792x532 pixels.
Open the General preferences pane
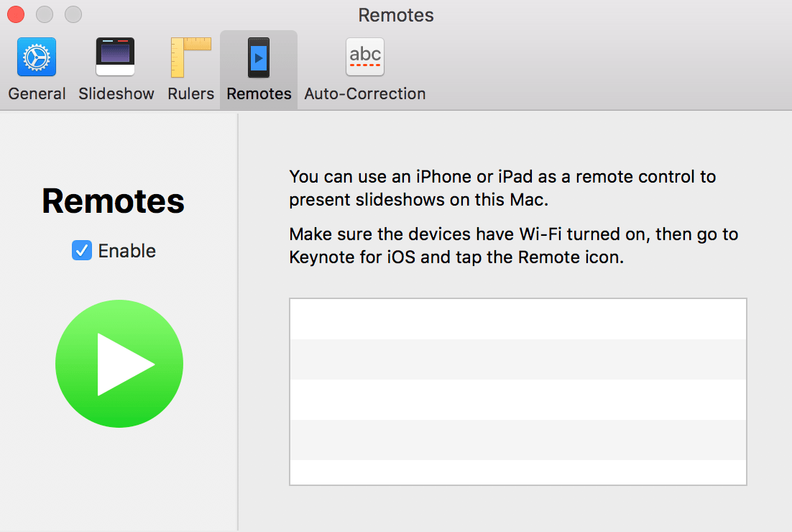click(x=37, y=68)
